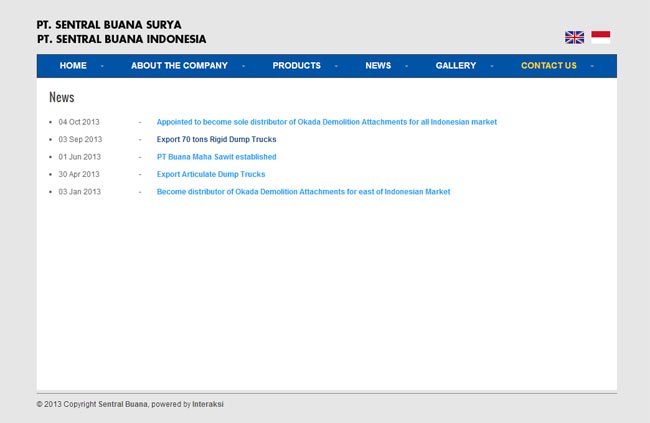Visit the Interaksi link in the footer
Screen dimensions: 650x423
click(x=208, y=404)
